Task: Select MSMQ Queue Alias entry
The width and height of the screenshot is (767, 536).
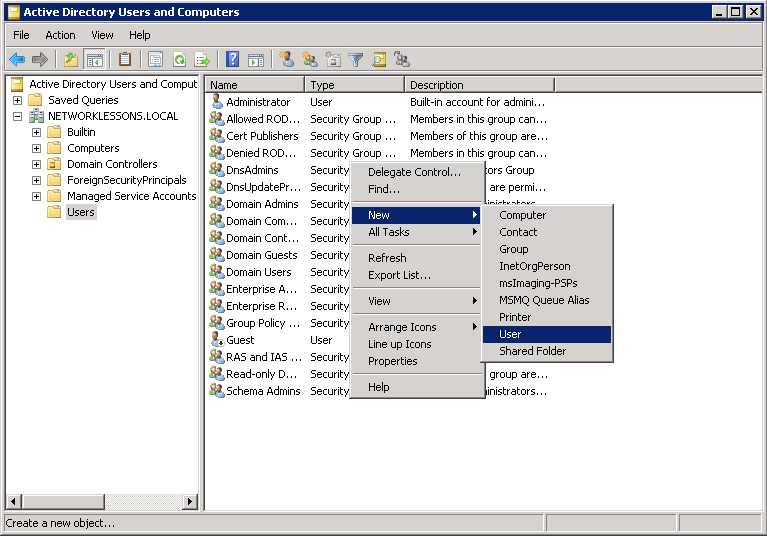Action: click(547, 300)
